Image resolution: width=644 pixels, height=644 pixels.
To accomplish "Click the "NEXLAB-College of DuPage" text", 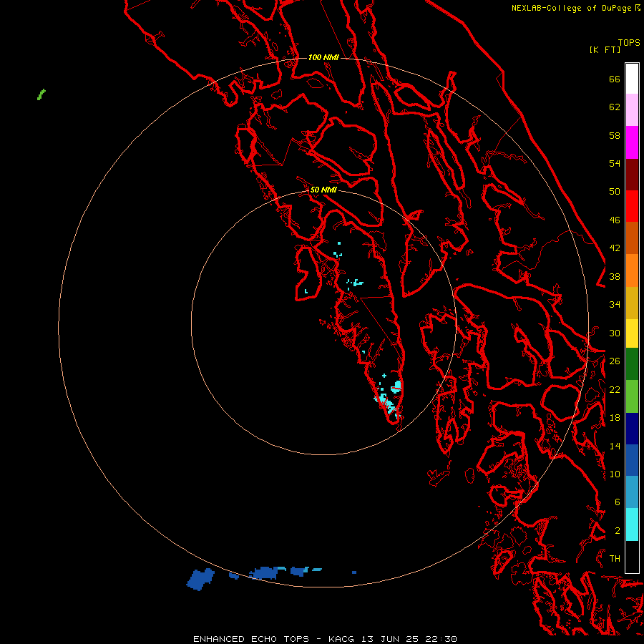I will [x=572, y=8].
